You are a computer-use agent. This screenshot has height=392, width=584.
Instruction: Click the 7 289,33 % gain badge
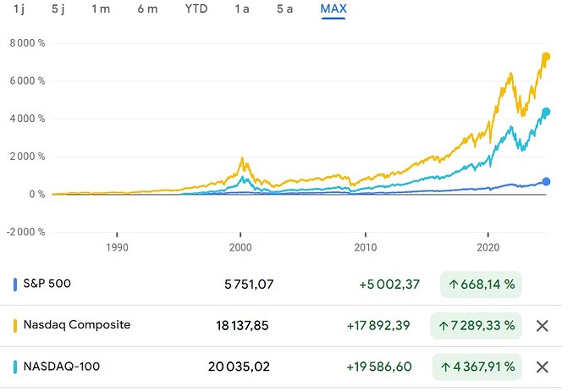pos(475,326)
